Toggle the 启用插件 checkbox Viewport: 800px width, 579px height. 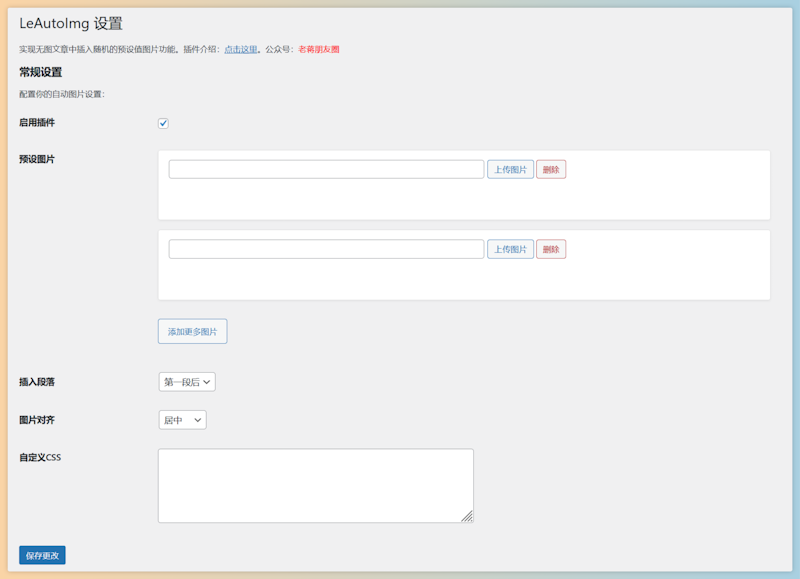pos(163,124)
